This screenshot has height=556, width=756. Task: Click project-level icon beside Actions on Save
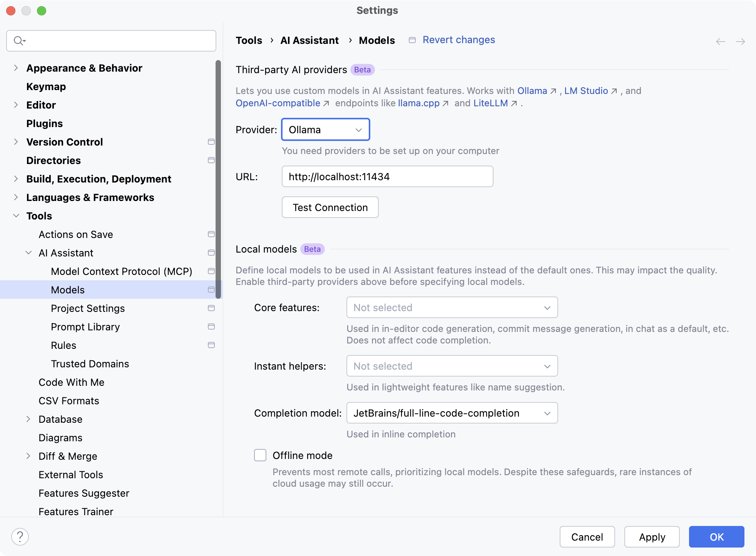(211, 234)
